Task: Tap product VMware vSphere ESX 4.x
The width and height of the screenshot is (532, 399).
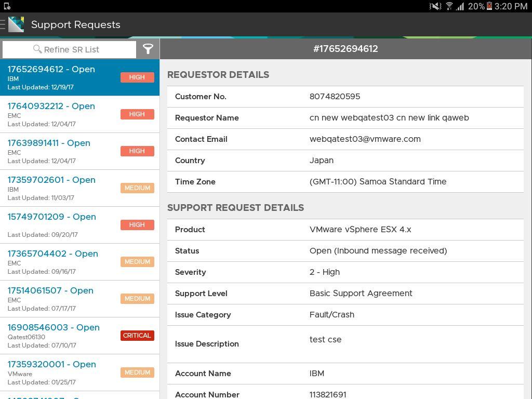Action: 361,230
